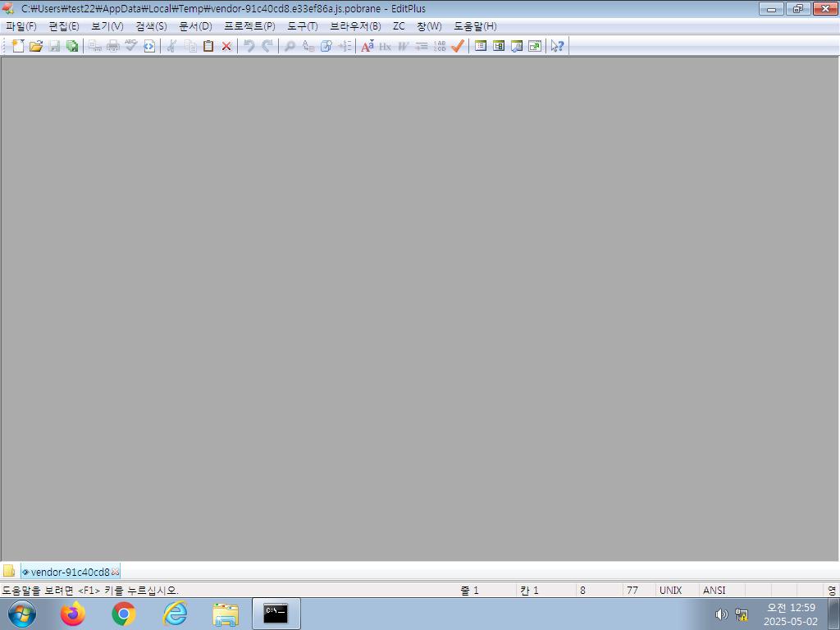The image size is (840, 630).
Task: Click the Paste clipboard icon
Action: pyautogui.click(x=208, y=46)
